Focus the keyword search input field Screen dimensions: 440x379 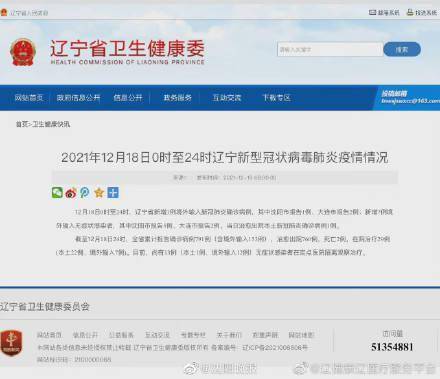[330, 50]
